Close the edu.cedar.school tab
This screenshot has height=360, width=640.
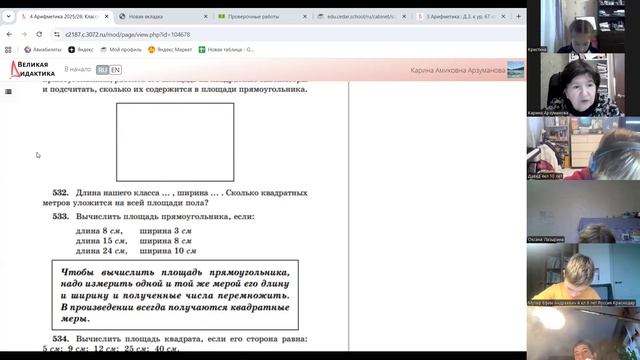point(404,16)
